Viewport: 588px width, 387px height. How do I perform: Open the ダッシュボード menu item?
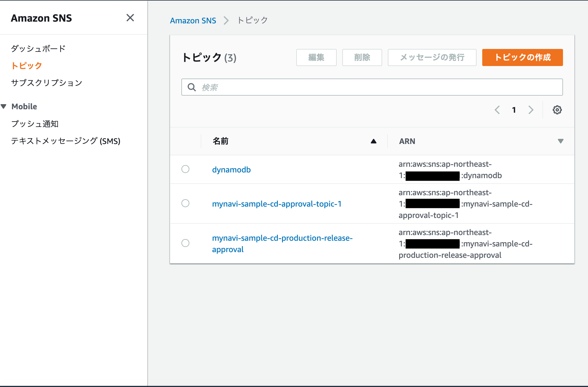[38, 48]
